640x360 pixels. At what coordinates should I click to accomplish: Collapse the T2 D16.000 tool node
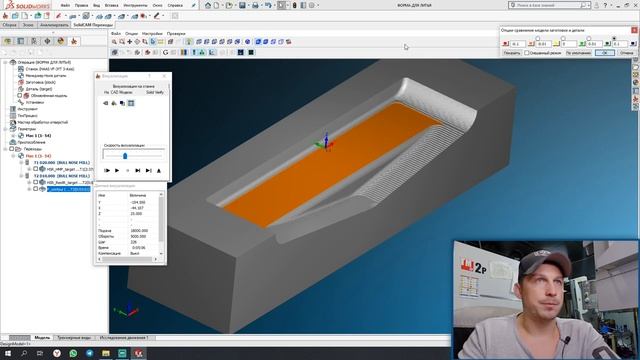tap(21, 176)
